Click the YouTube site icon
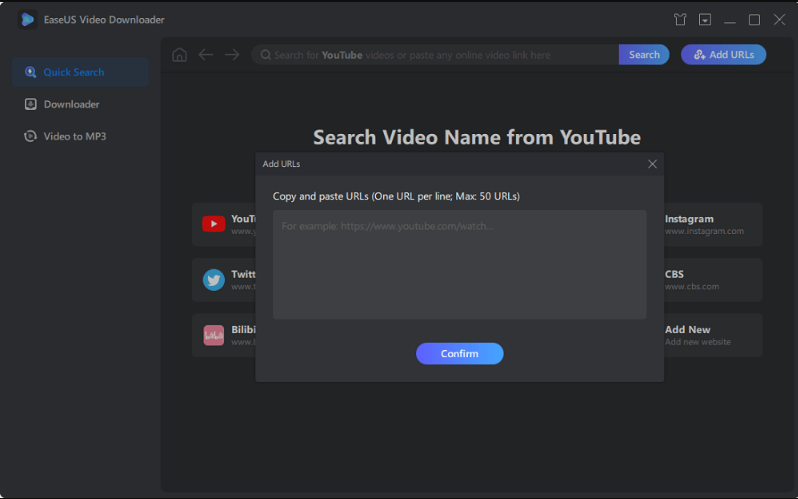 click(x=213, y=224)
